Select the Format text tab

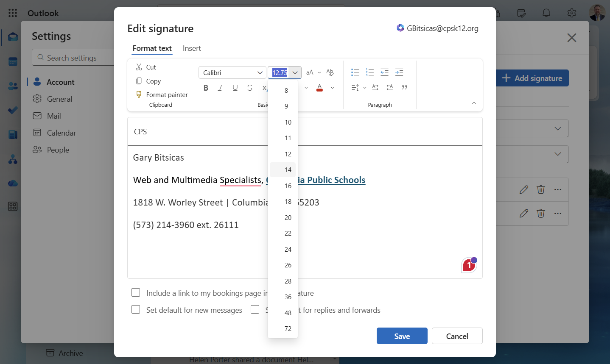pyautogui.click(x=152, y=48)
